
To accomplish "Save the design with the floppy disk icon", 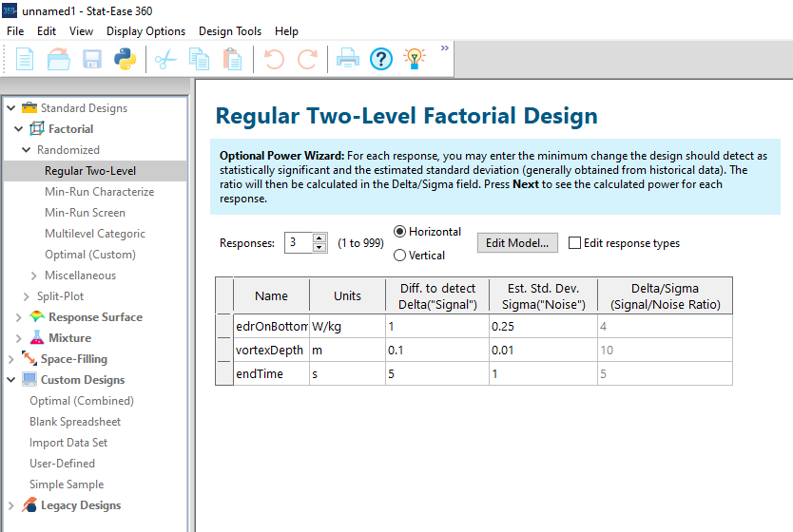I will (x=92, y=59).
